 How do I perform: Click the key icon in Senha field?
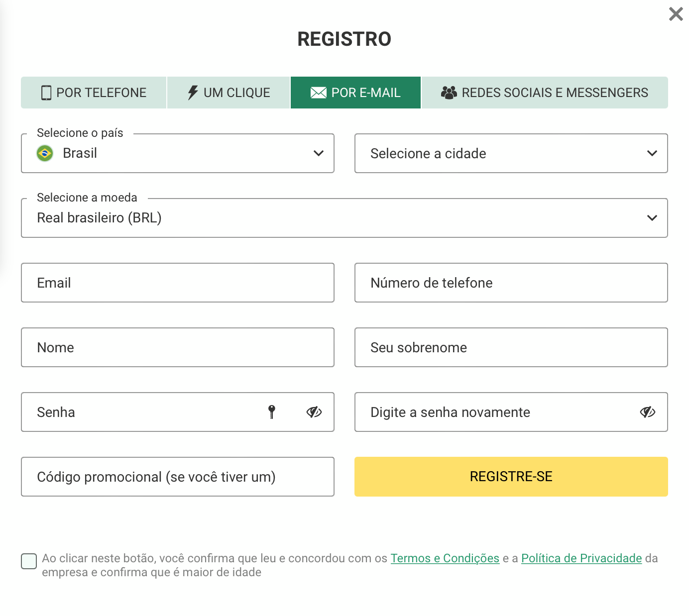click(x=272, y=412)
